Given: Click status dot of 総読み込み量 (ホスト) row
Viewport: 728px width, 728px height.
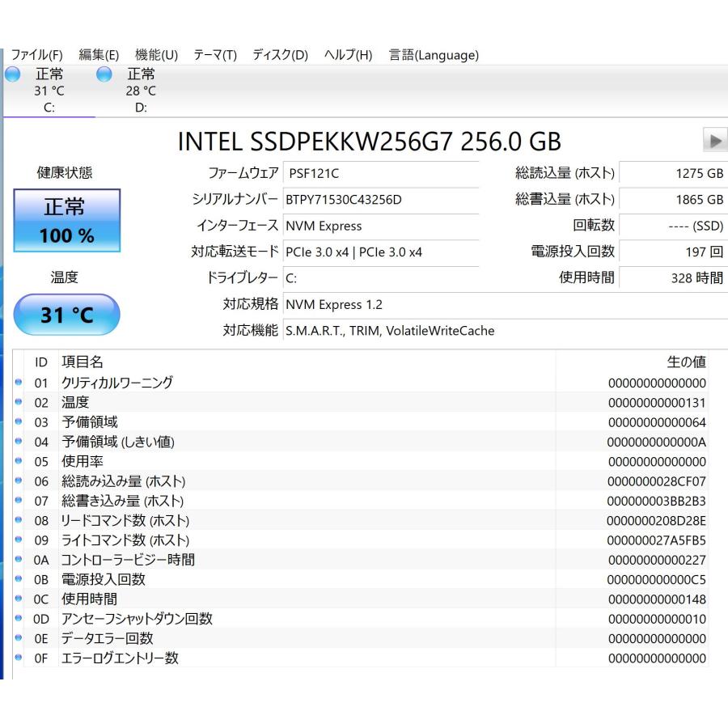Looking at the screenshot, I should pyautogui.click(x=19, y=480).
